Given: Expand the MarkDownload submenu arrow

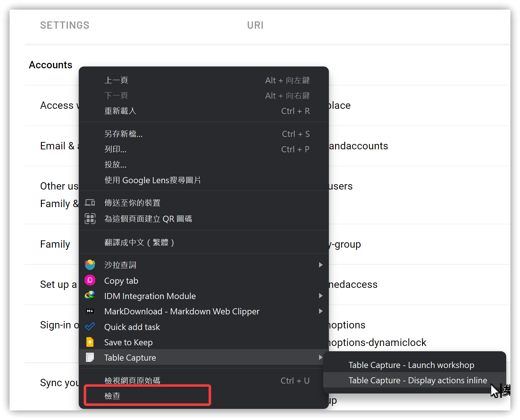Looking at the screenshot, I should [x=321, y=311].
